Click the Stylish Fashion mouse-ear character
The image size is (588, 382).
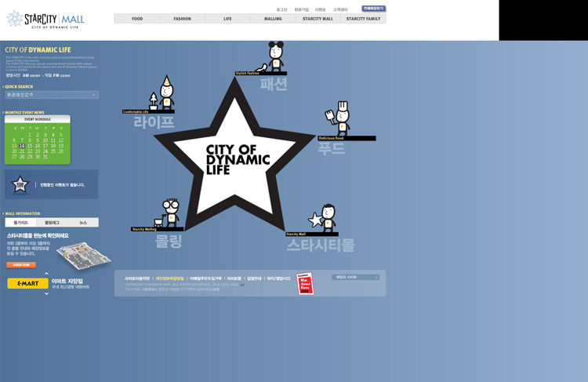[x=276, y=56]
